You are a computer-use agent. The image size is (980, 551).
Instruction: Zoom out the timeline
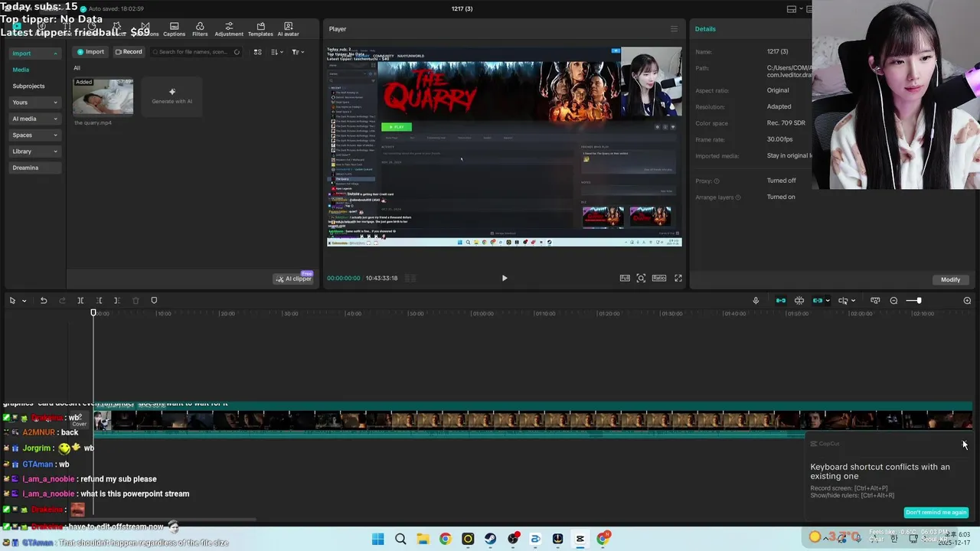(x=893, y=301)
